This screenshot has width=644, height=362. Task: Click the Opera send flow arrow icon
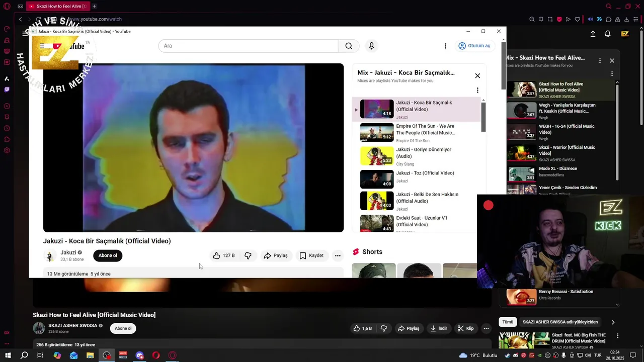coord(568,19)
